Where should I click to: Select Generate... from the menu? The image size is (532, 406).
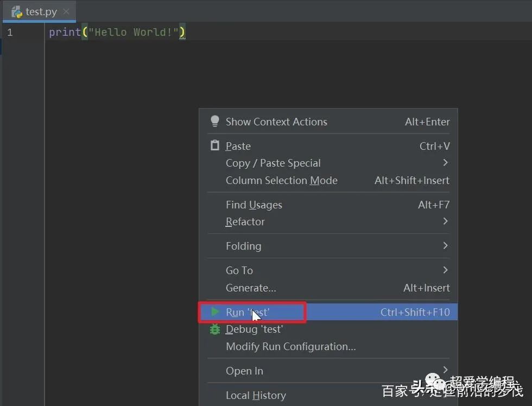click(328, 288)
